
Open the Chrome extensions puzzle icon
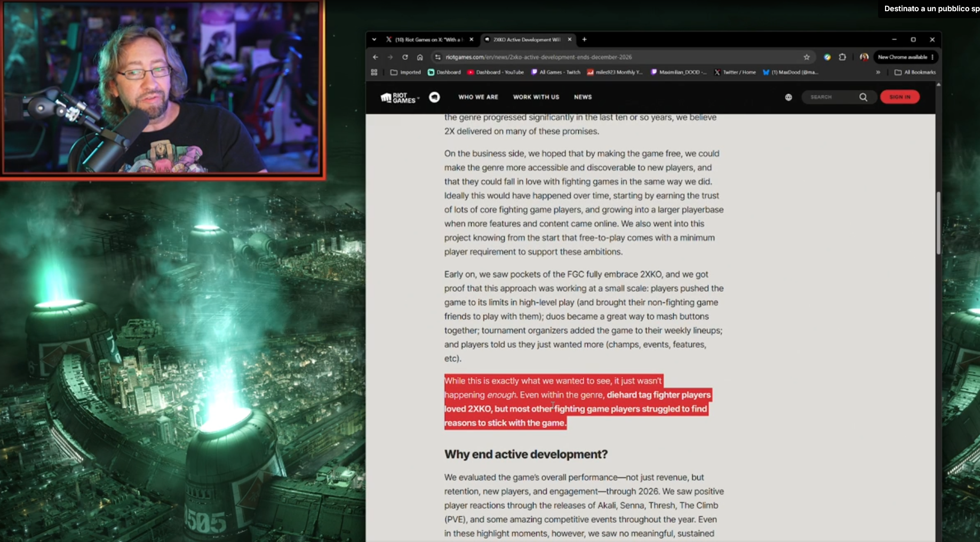[x=842, y=57]
